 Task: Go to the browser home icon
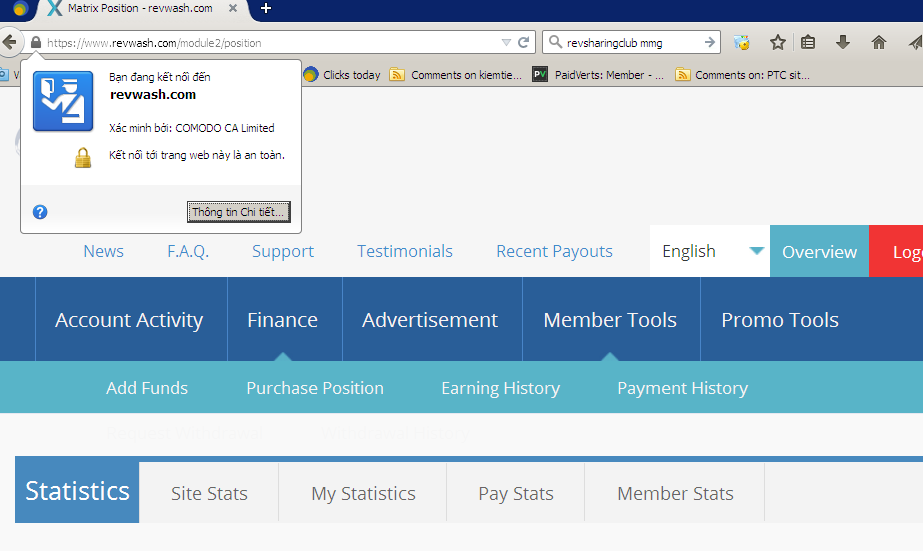[879, 42]
